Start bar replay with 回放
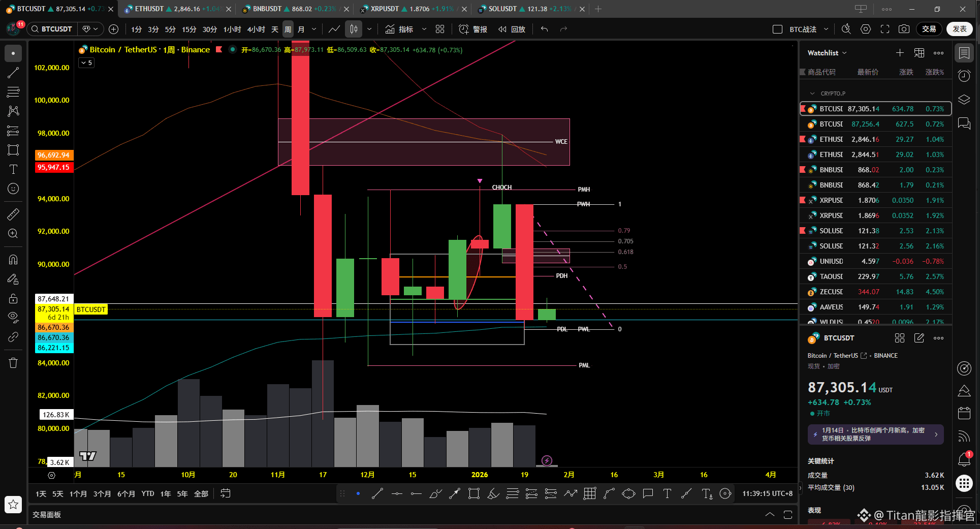Screen dimensions: 980x529 (512, 29)
